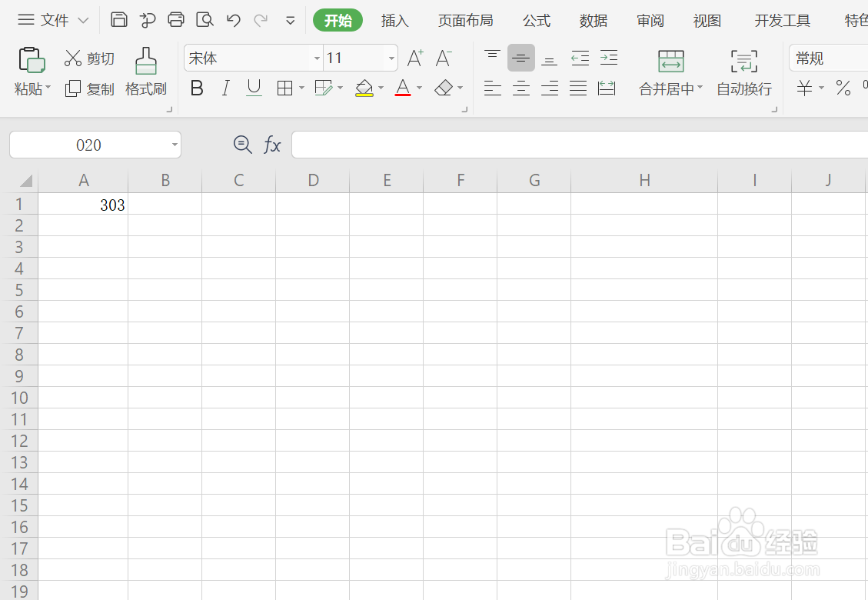Switch to the 插入 tab

394,21
